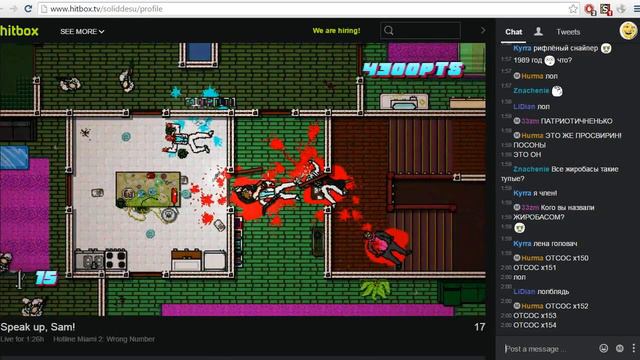Screen dimensions: 640x360
Task: Click the green cat emoticon message
Action: pos(519,228)
